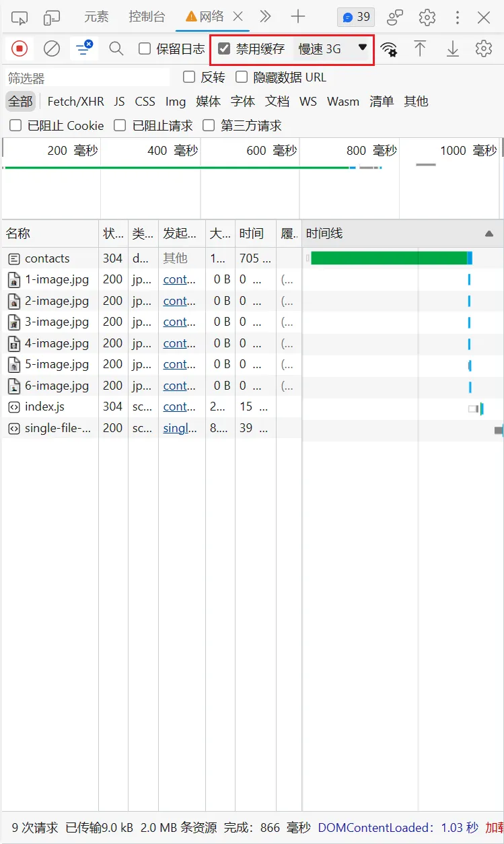The width and height of the screenshot is (504, 844).
Task: Open the 慢速 3G throttling dropdown
Action: tap(333, 48)
